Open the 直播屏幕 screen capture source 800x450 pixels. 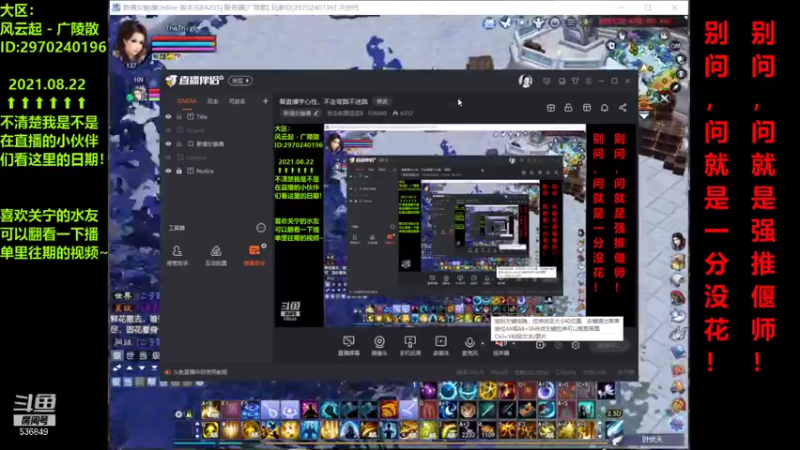click(348, 345)
